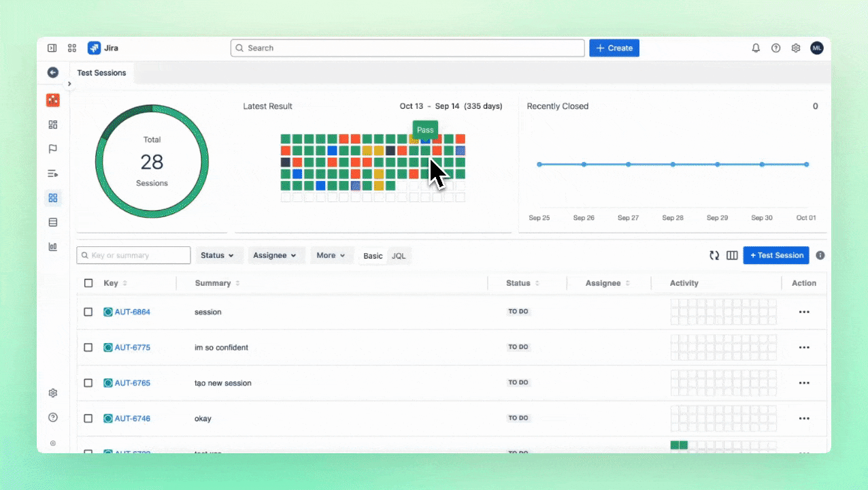Open the database panel icon in sidebar
This screenshot has height=490, width=868.
(53, 222)
